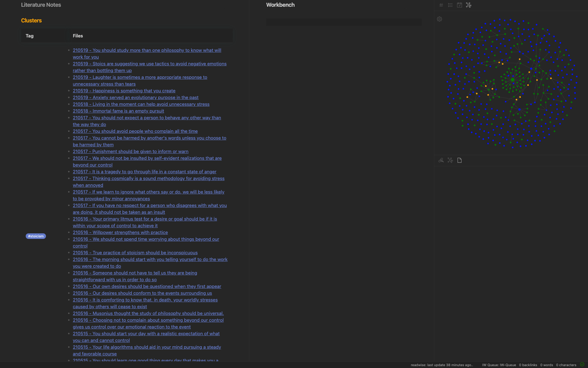Click the backlinks count in status bar
Viewport: 588px width, 368px height.
point(528,365)
